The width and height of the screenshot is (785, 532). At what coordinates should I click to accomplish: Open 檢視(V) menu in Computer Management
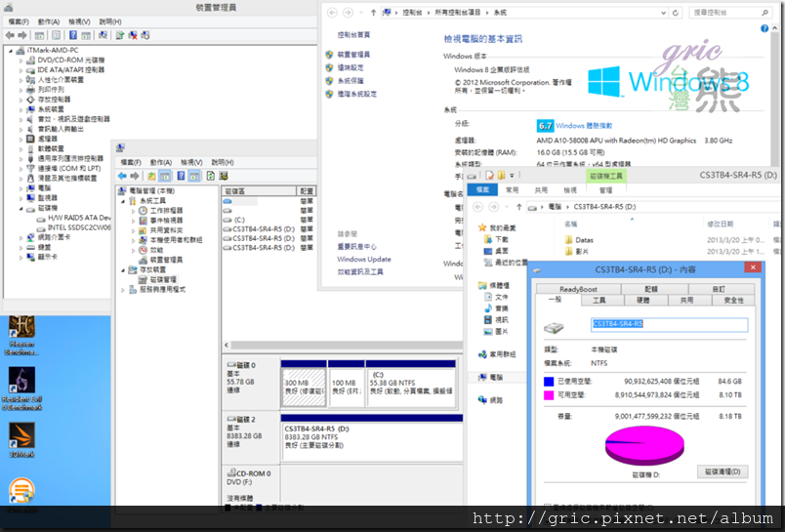click(x=191, y=162)
